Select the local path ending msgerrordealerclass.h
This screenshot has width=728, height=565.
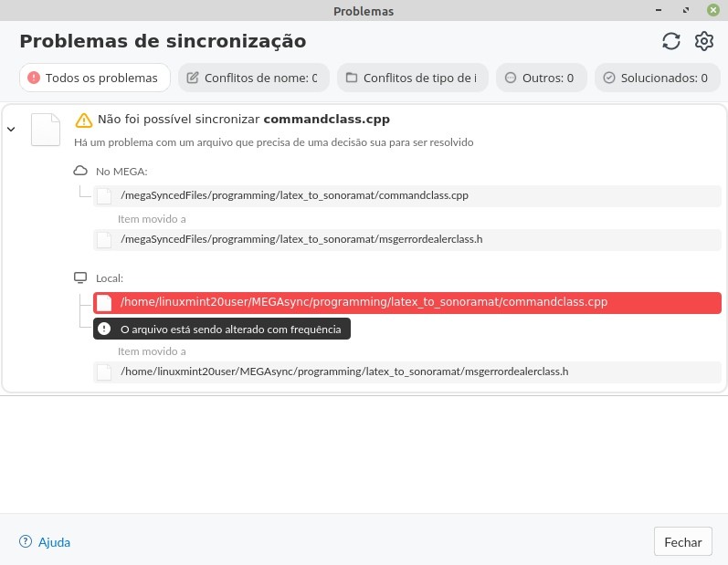tap(407, 371)
